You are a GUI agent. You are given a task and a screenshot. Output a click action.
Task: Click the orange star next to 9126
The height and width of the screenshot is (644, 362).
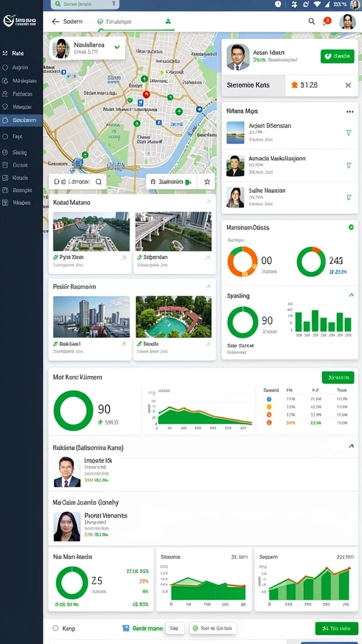coord(294,85)
